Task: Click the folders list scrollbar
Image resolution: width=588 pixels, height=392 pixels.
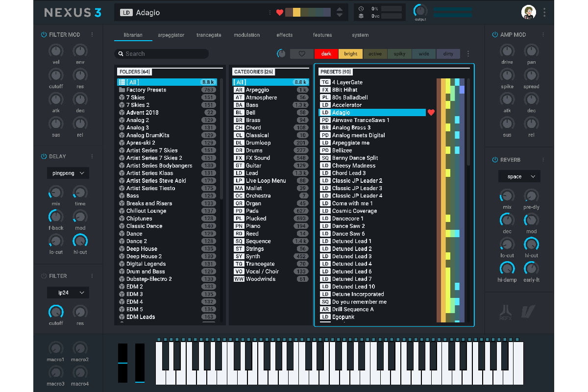Action: (x=221, y=139)
